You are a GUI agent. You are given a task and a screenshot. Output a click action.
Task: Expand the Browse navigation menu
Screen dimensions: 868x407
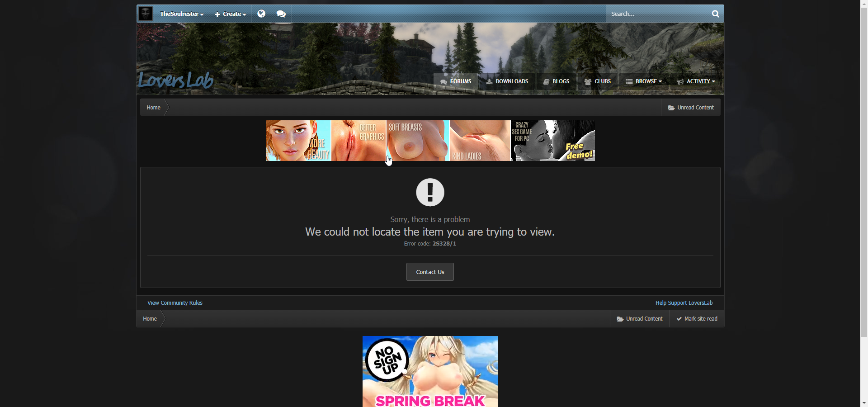click(x=644, y=81)
